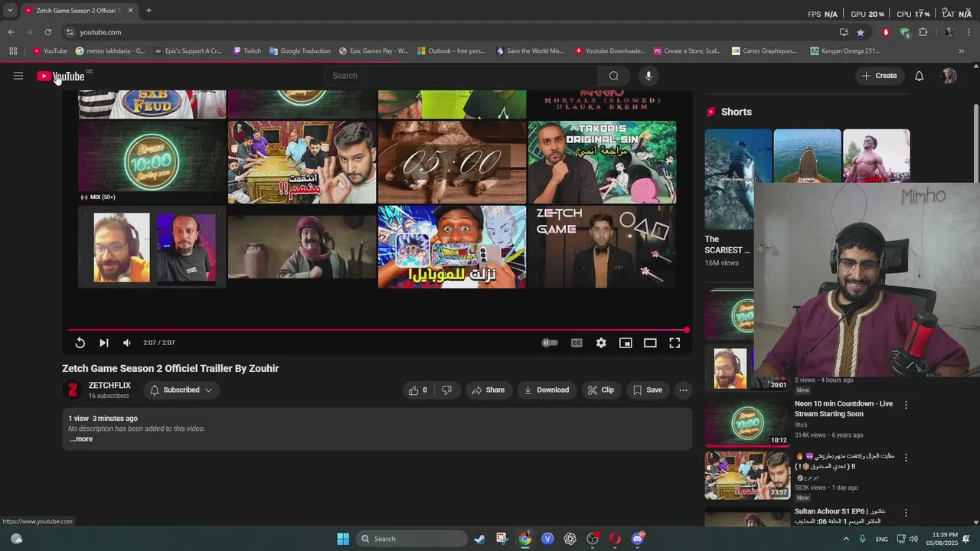This screenshot has width=980, height=551.
Task: Reload the page
Action: [x=47, y=32]
